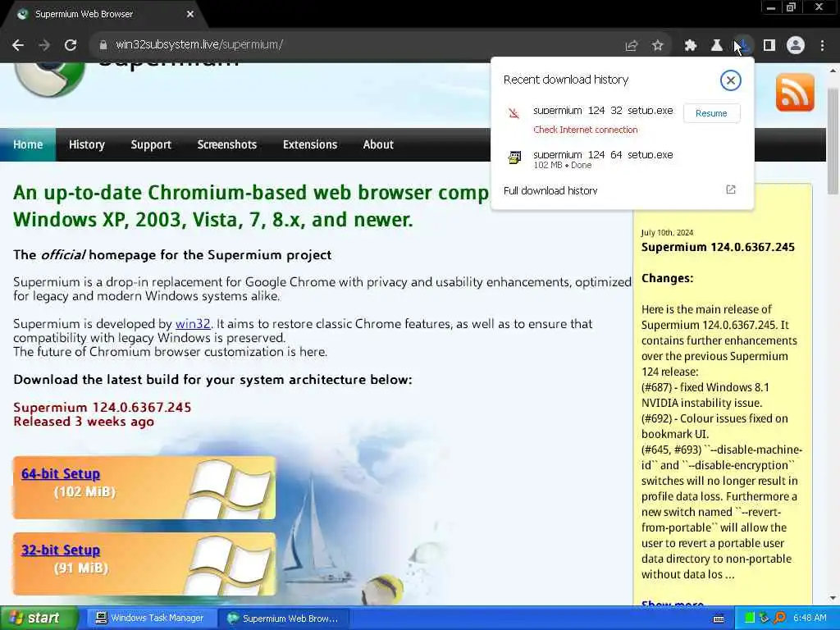
Task: Open the supermium_124_64_setup.exe file icon
Action: tap(514, 157)
